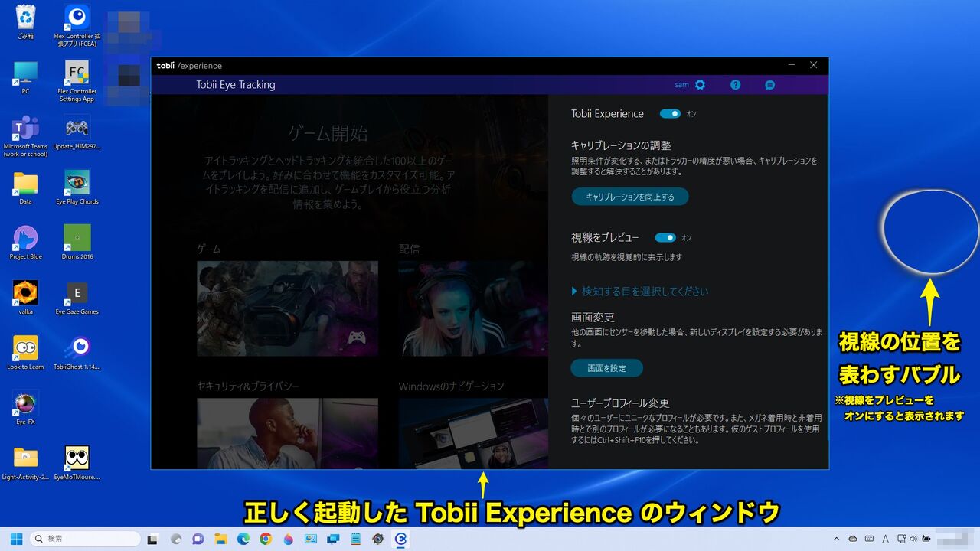980x551 pixels.
Task: Switch IME input mode A
Action: (885, 539)
